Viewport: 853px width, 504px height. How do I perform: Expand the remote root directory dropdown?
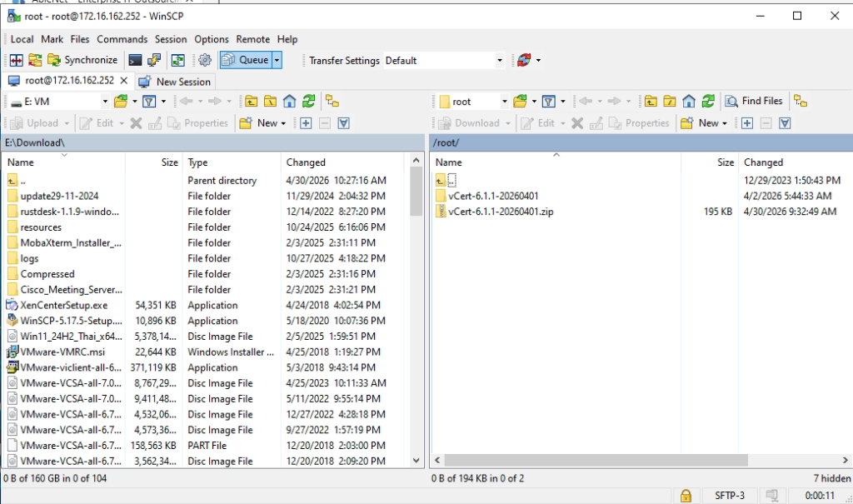tap(504, 102)
